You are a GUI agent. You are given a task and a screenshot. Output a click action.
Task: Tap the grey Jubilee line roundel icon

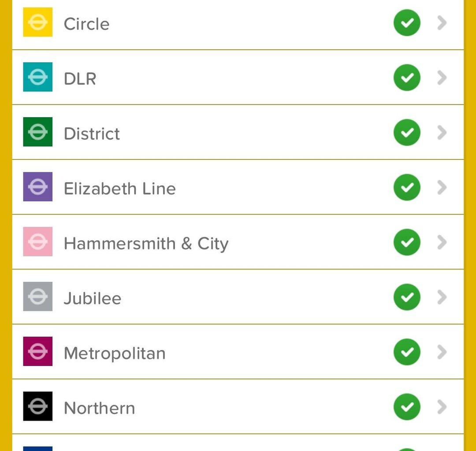(x=37, y=296)
